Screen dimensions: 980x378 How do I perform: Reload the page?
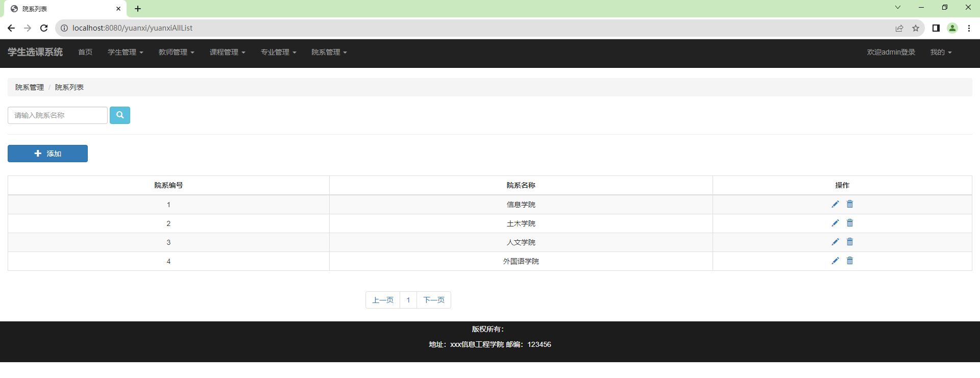point(44,28)
